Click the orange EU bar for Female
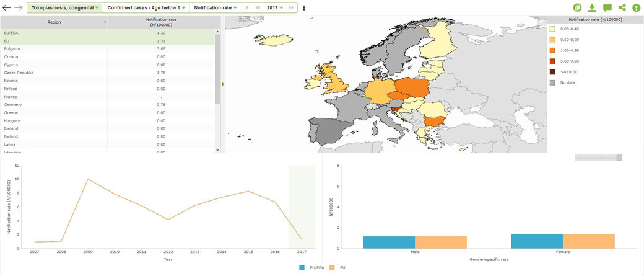Image resolution: width=644 pixels, height=276 pixels. click(588, 241)
